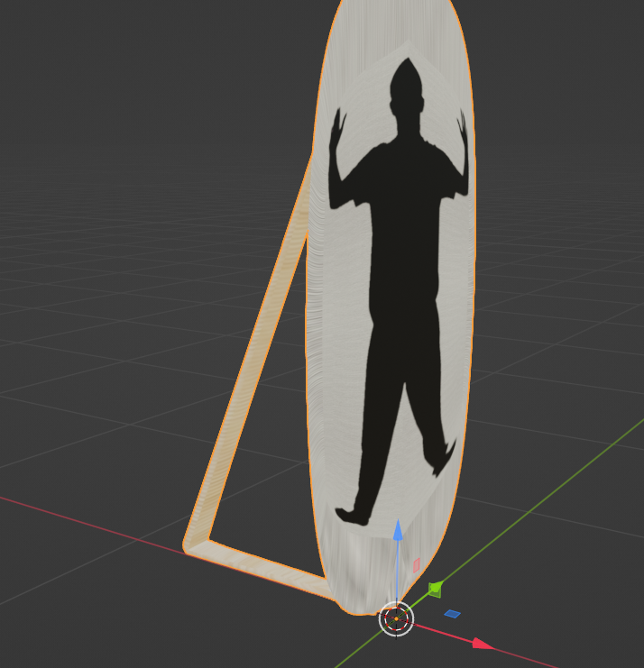The image size is (644, 668).
Task: Click the blue Z-axis gizmo arrow
Action: point(397,530)
